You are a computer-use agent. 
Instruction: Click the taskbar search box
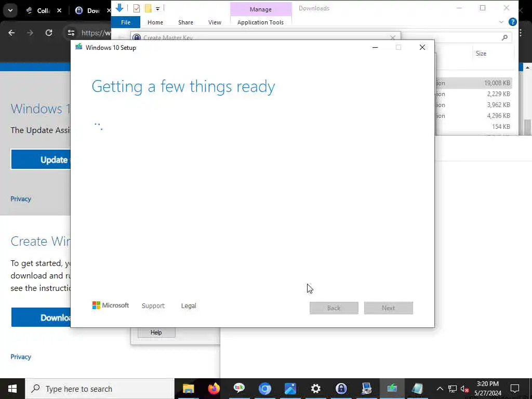click(x=100, y=389)
